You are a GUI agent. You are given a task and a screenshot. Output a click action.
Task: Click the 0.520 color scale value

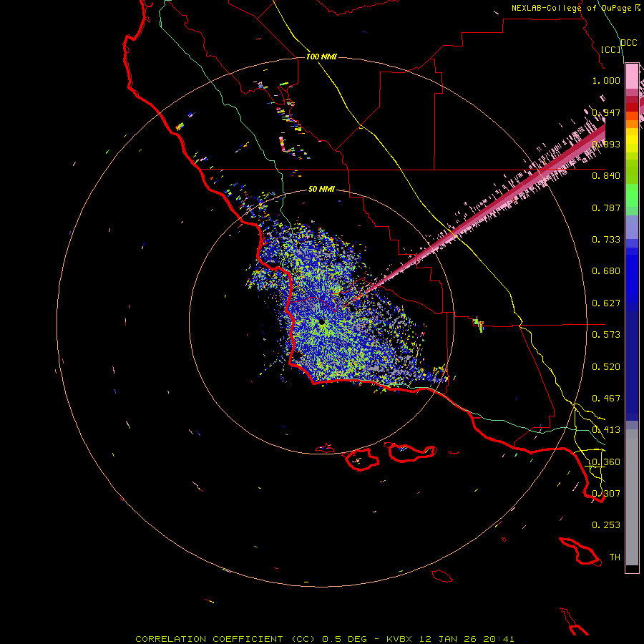click(606, 366)
